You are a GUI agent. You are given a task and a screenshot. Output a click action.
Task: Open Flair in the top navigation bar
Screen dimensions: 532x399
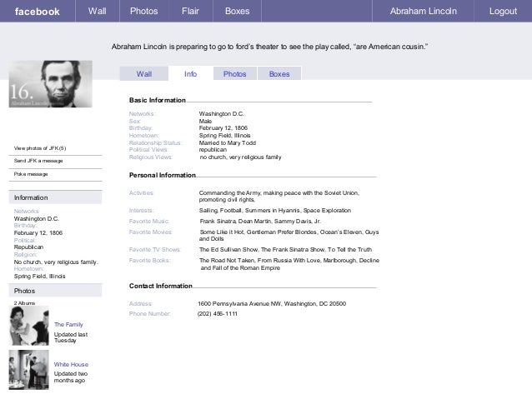190,11
